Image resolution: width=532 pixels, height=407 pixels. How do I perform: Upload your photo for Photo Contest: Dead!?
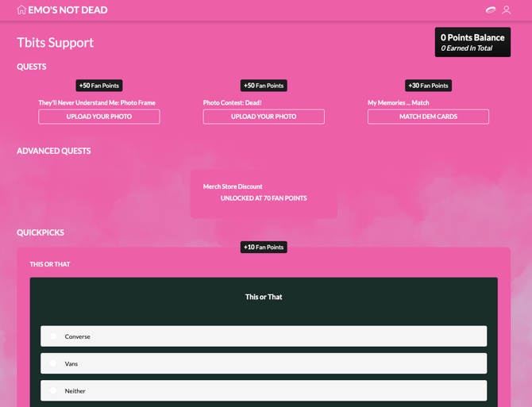264,117
